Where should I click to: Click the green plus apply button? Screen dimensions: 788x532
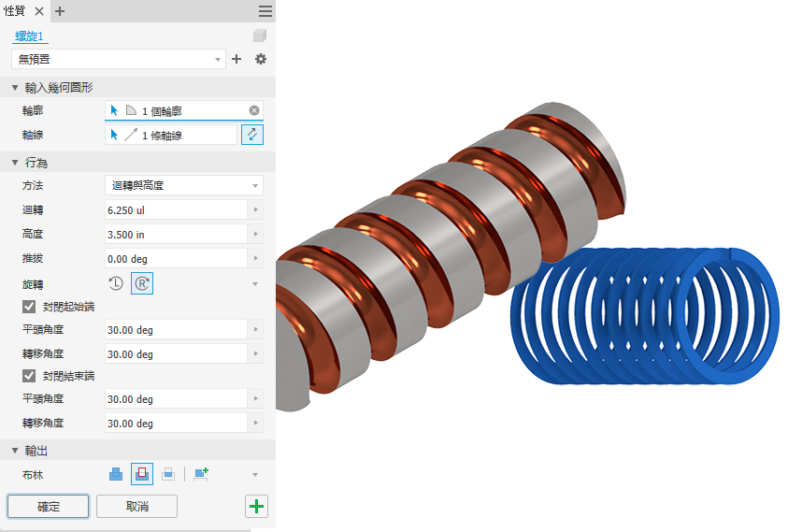pyautogui.click(x=257, y=507)
